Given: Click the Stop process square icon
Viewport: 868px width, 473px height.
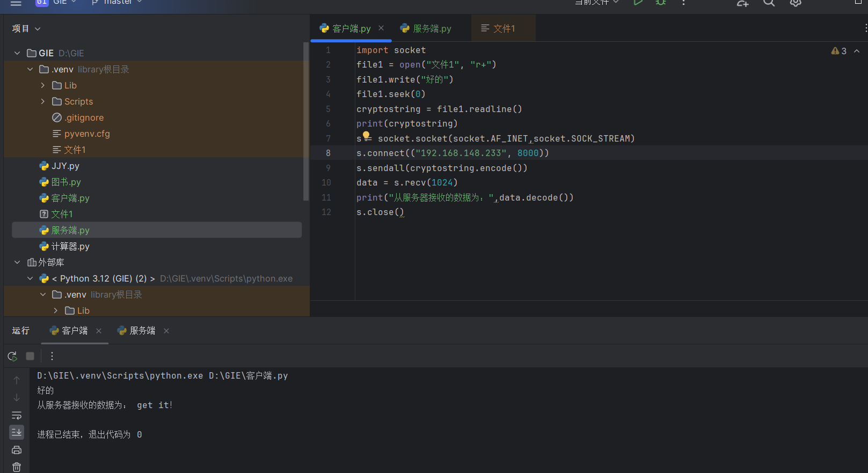Looking at the screenshot, I should pos(30,356).
